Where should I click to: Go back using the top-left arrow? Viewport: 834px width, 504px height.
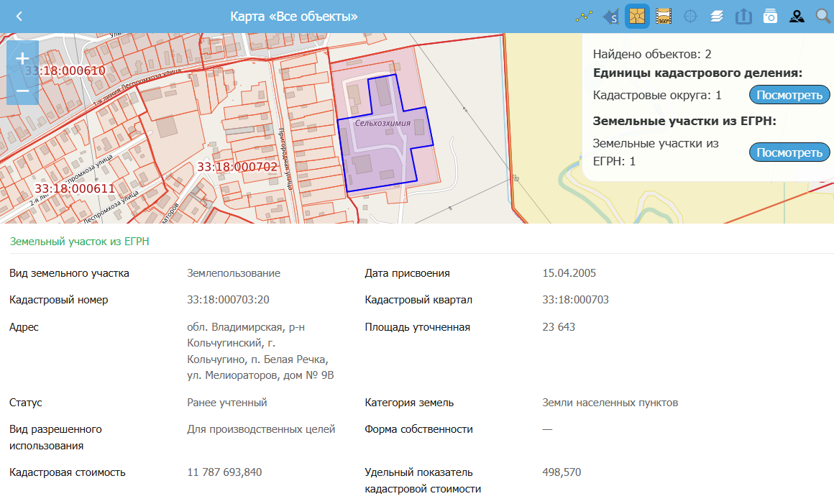point(19,16)
